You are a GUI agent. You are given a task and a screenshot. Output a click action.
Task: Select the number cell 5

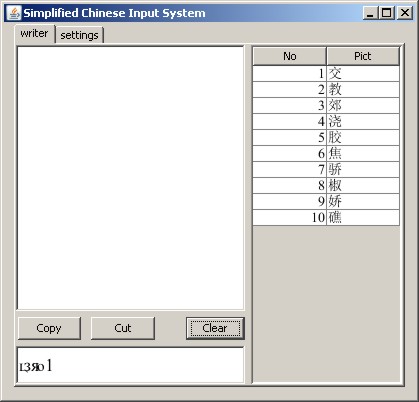[x=289, y=138]
